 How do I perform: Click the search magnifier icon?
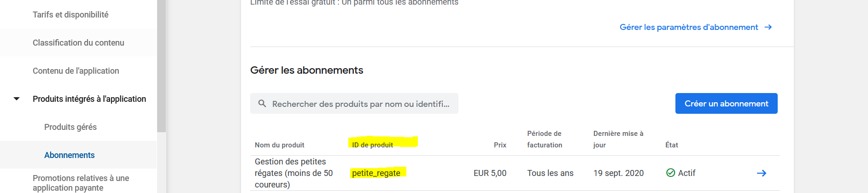[x=262, y=104]
